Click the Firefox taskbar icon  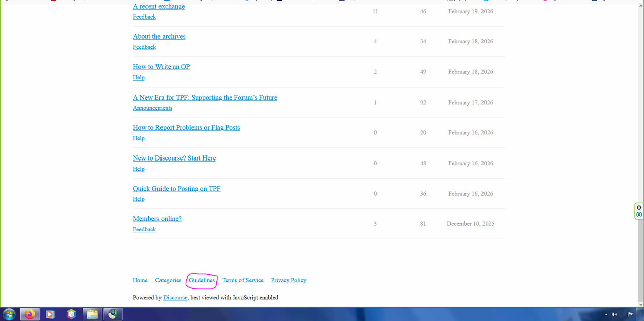click(x=30, y=314)
